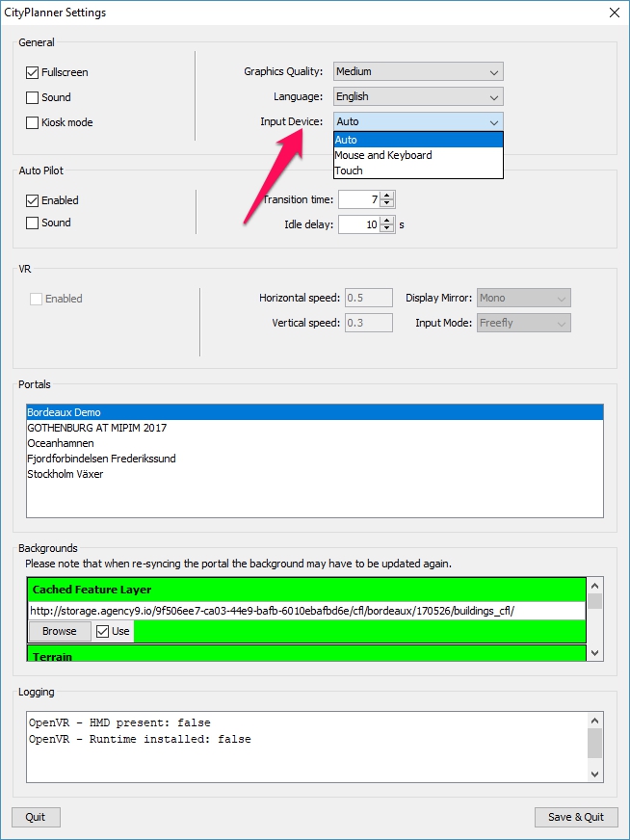Select Auto in Input Device list

(418, 140)
